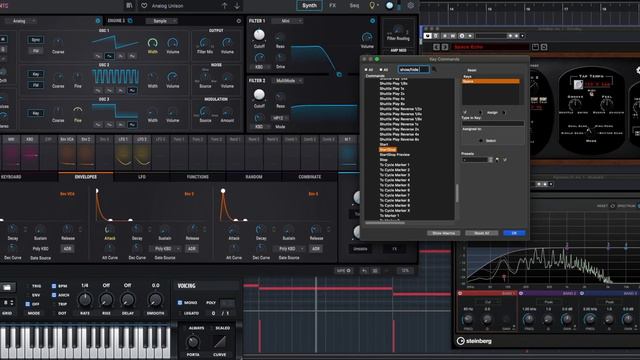This screenshot has height=360, width=640.
Task: Toggle the OSC 2 Key button
Action: pos(36,74)
